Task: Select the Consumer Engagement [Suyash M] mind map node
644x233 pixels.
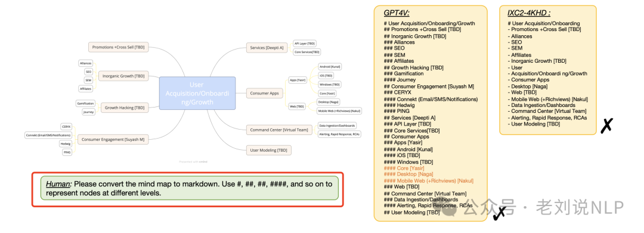Action: [x=113, y=140]
